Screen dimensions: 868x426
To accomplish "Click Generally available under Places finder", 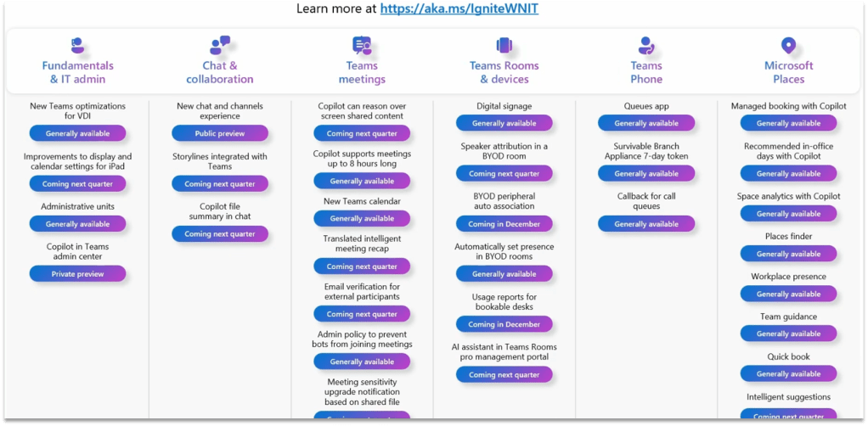I will pyautogui.click(x=788, y=254).
